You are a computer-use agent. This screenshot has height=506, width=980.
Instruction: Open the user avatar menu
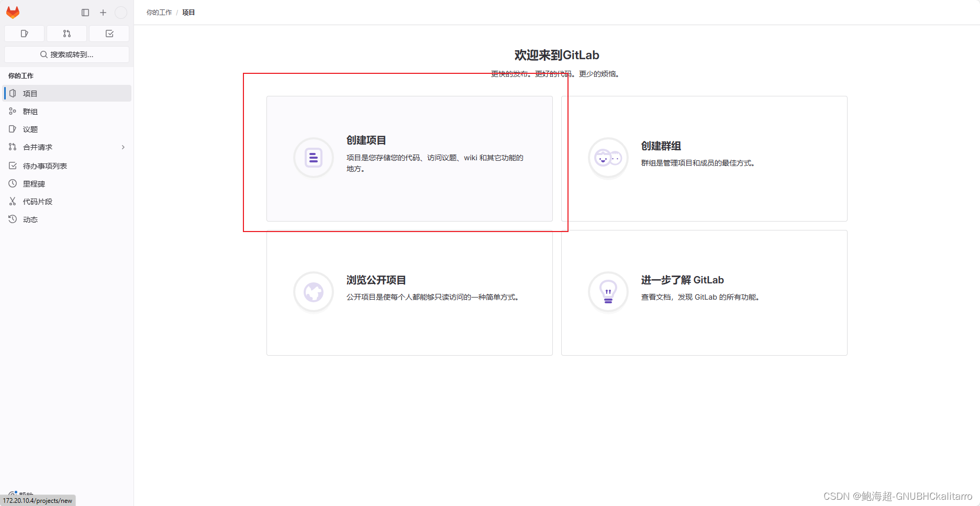[121, 13]
